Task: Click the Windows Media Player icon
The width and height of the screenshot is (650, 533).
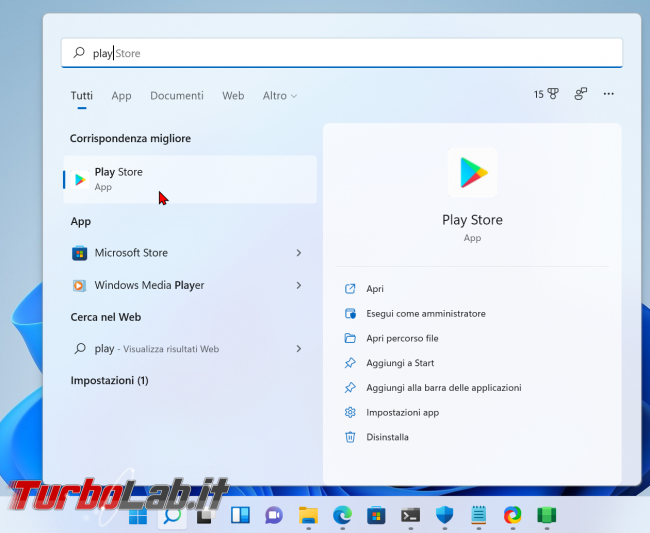Action: pyautogui.click(x=79, y=286)
